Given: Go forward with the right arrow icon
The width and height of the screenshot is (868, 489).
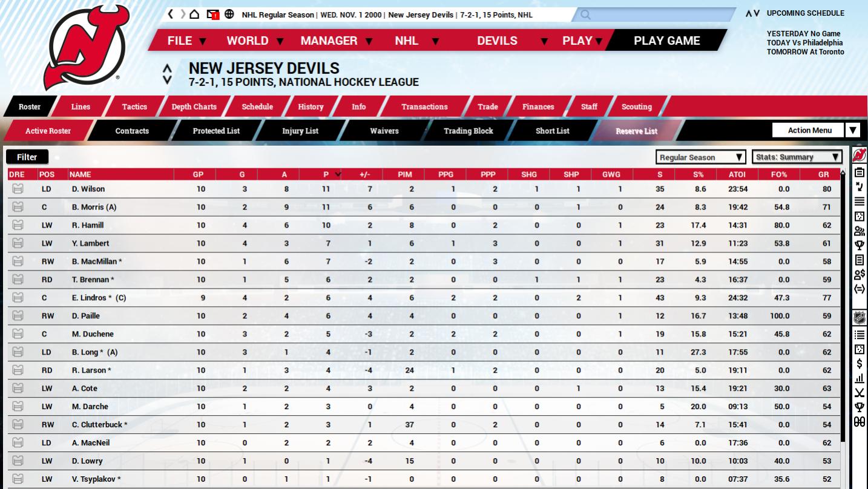Looking at the screenshot, I should pos(183,14).
